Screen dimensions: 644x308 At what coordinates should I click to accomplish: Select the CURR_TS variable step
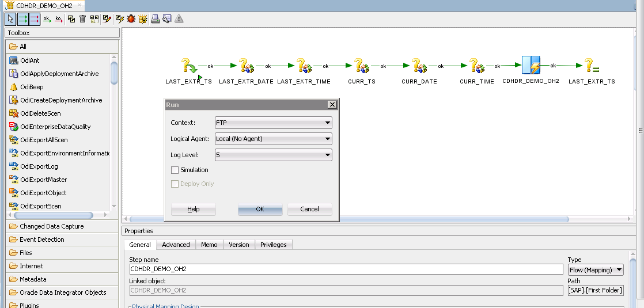[361, 66]
